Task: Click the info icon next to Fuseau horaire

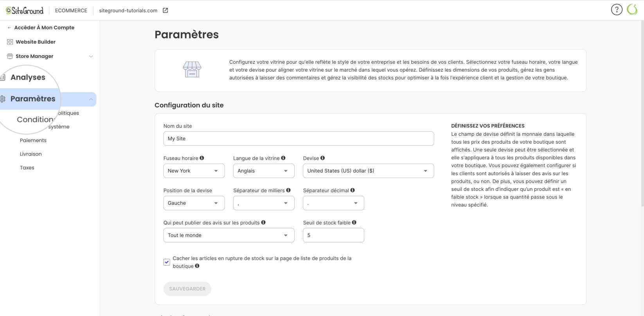Action: (202, 158)
